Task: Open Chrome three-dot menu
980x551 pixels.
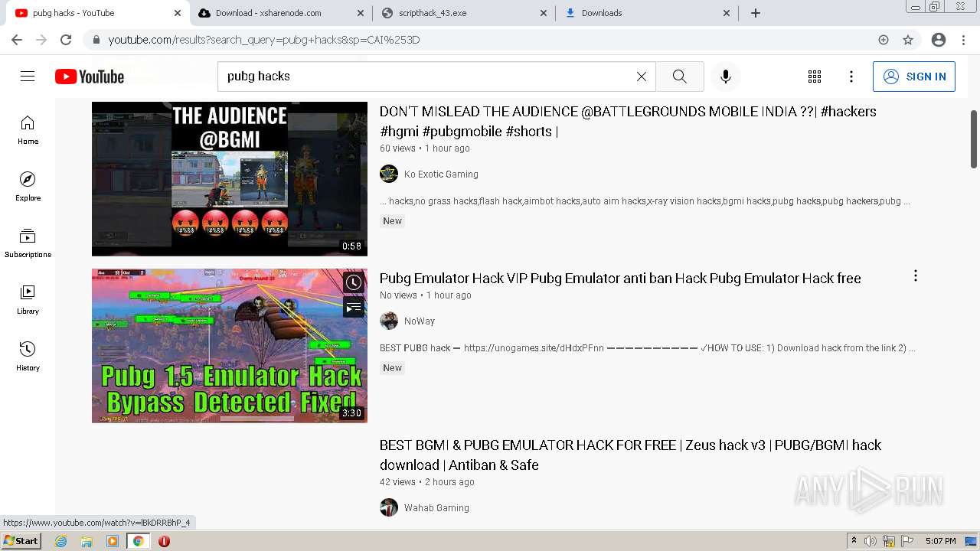Action: 963,40
